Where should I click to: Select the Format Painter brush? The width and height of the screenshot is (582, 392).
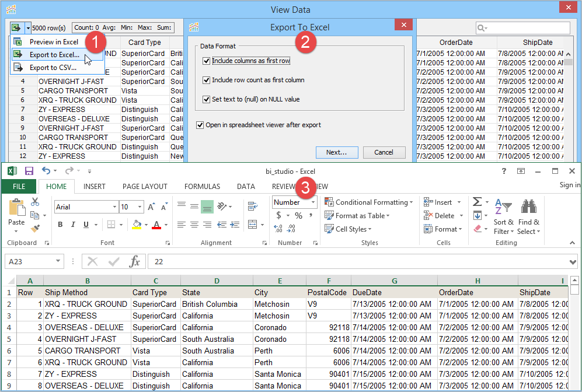35,229
